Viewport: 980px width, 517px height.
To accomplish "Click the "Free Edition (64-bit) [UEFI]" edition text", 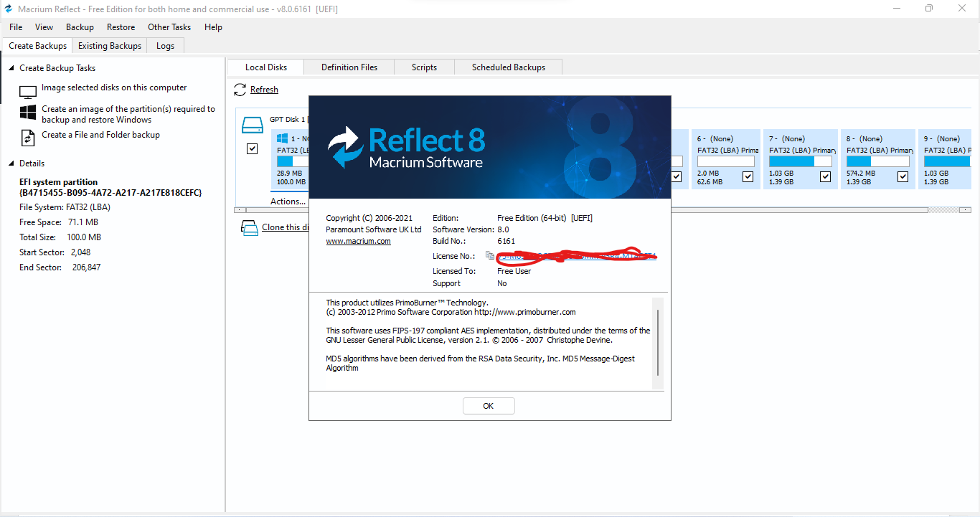I will click(545, 218).
